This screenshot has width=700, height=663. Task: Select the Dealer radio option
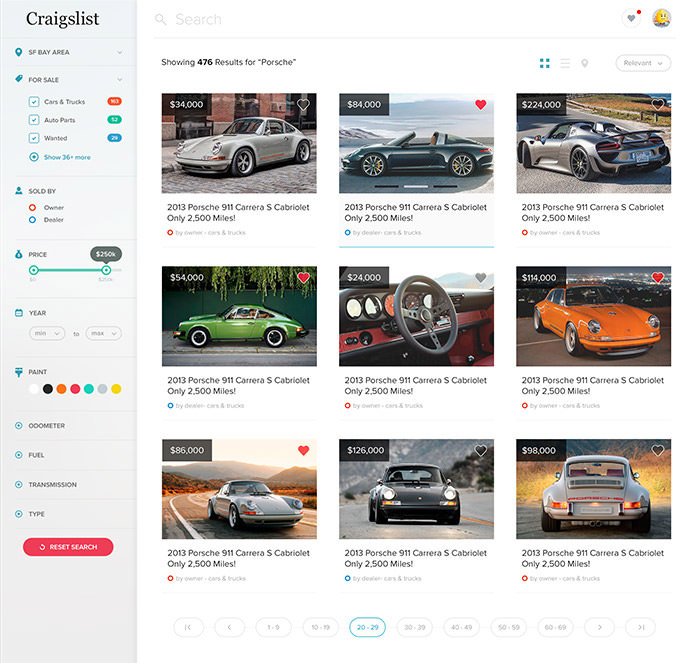[x=32, y=220]
